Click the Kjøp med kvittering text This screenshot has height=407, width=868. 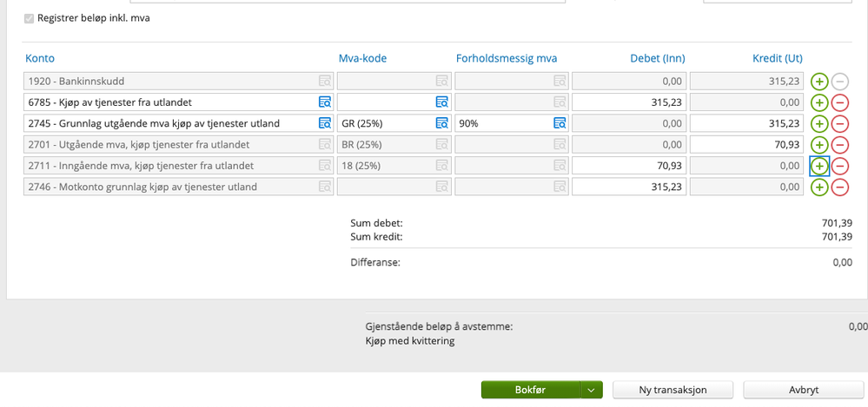coord(410,341)
